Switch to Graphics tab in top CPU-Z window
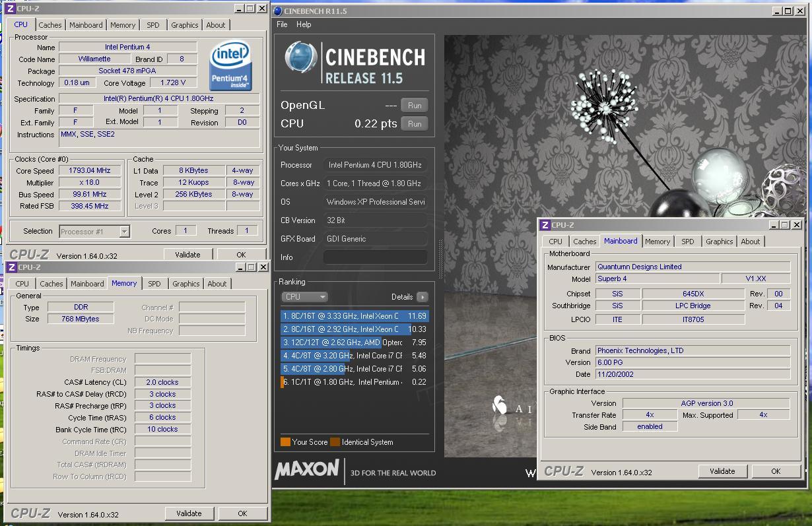Viewport: 812px width, 526px height. point(185,25)
